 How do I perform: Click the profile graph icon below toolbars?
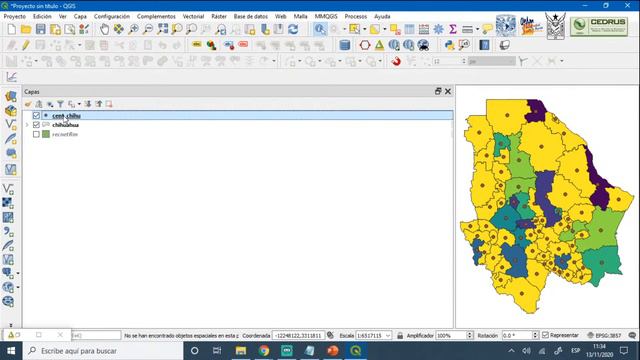pyautogui.click(x=11, y=77)
